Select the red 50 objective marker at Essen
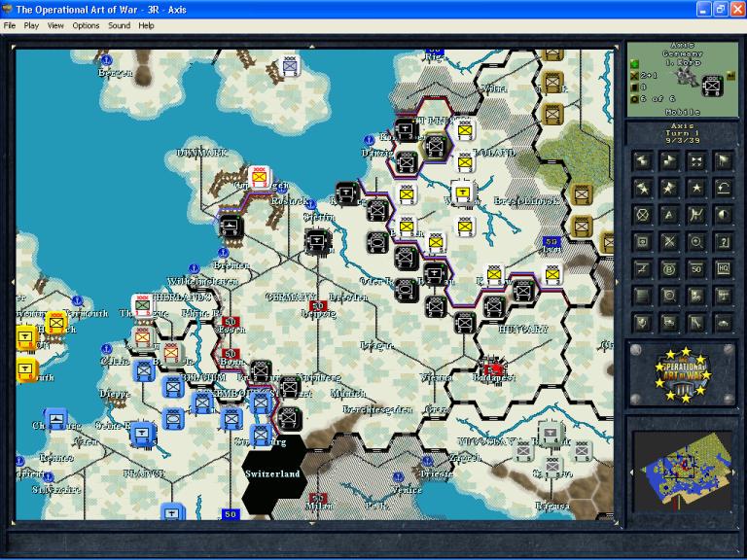This screenshot has height=560, width=747. pos(231,322)
